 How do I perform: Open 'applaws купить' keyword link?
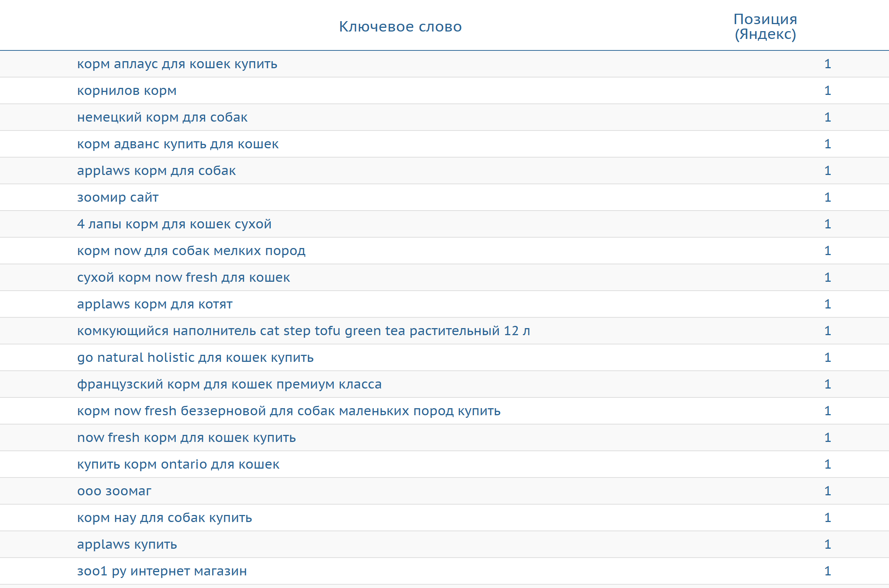click(127, 544)
